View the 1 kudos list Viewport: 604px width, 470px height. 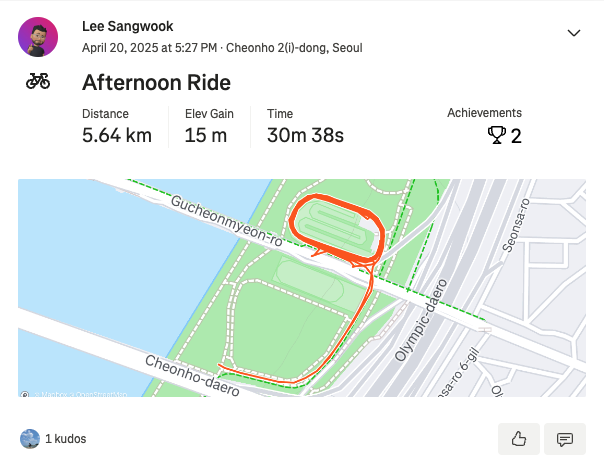[x=65, y=439]
